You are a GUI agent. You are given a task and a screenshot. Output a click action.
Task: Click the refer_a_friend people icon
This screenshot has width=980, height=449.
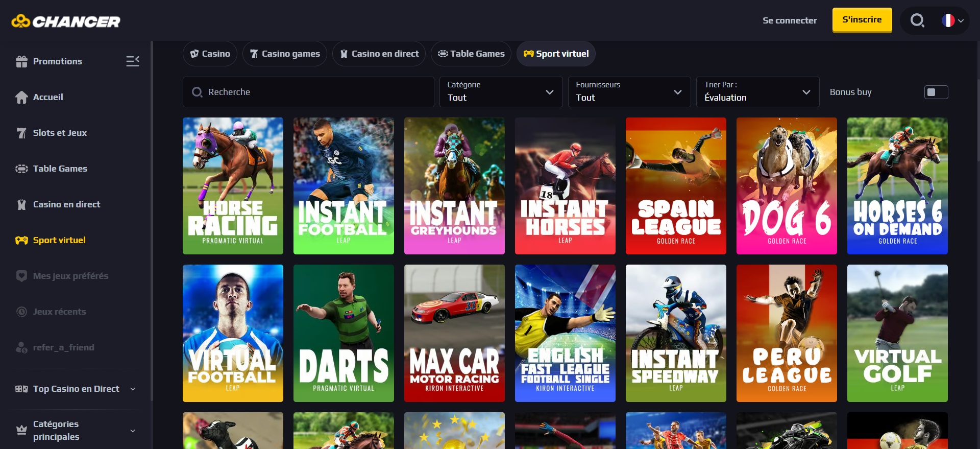(x=21, y=347)
